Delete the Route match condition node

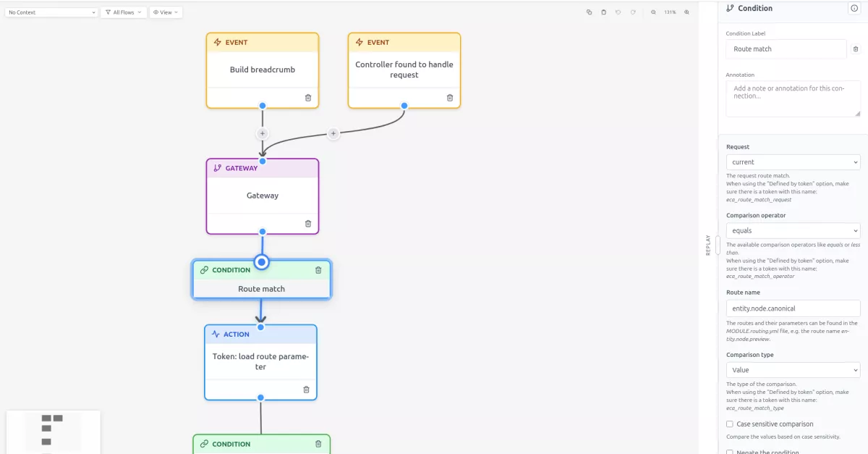pos(318,270)
